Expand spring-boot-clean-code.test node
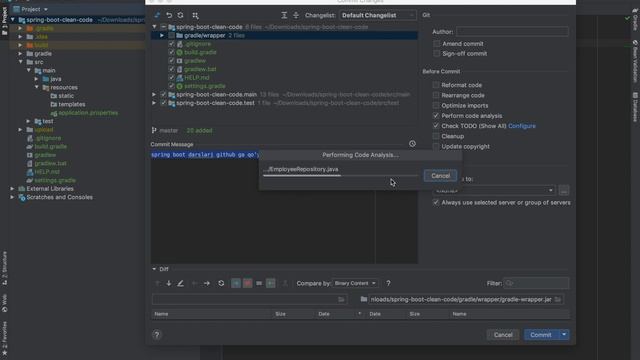The height and width of the screenshot is (360, 640). point(154,103)
